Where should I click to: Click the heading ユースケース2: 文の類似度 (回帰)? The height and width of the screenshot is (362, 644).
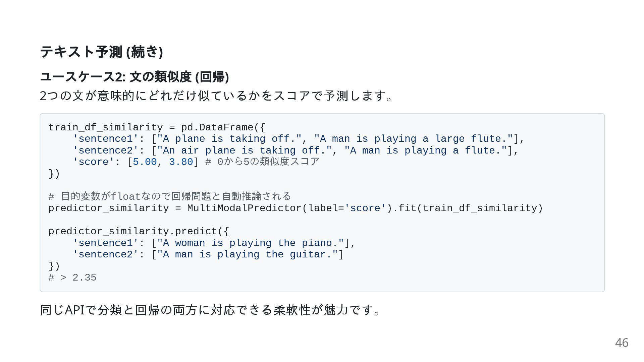(135, 77)
